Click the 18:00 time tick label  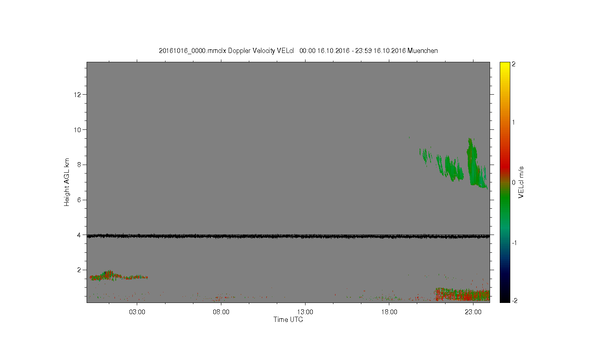(389, 312)
